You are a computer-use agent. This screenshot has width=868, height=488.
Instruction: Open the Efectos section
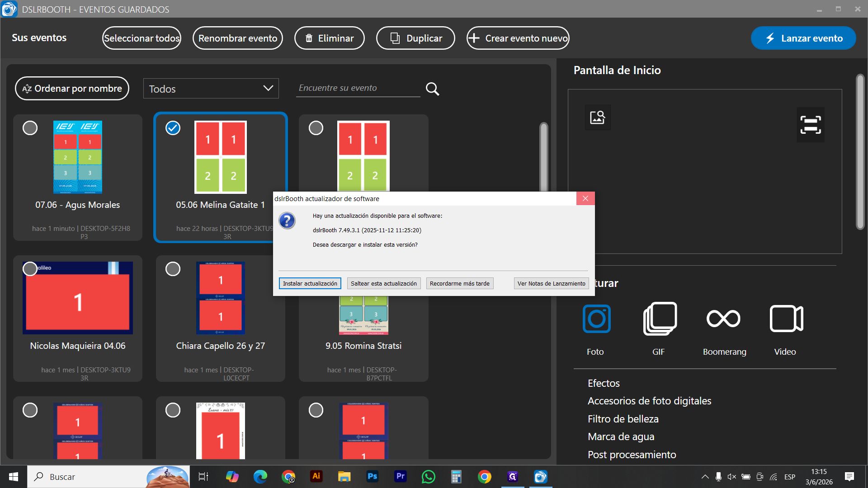tap(604, 383)
